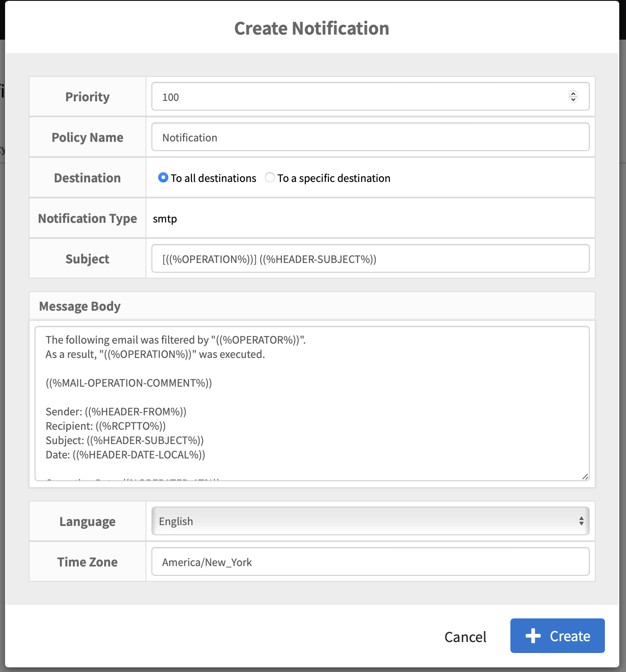Select the 'To a specific destination' option
Screen dimensions: 626x672
point(270,178)
